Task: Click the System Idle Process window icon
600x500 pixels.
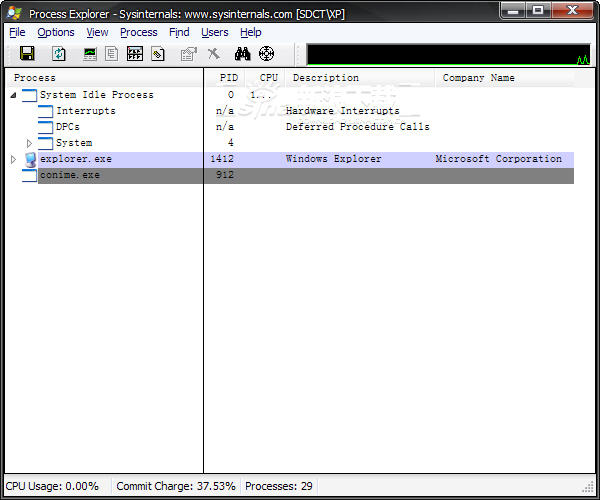Action: point(29,95)
